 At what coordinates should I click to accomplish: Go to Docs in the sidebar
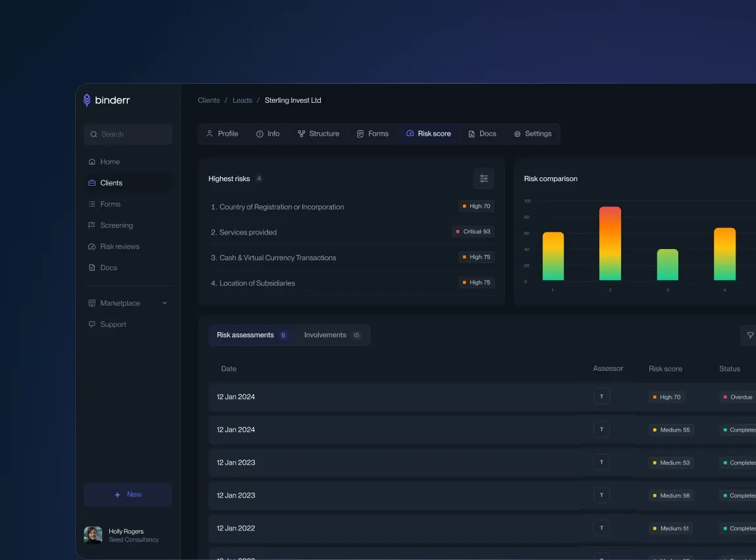coord(108,267)
